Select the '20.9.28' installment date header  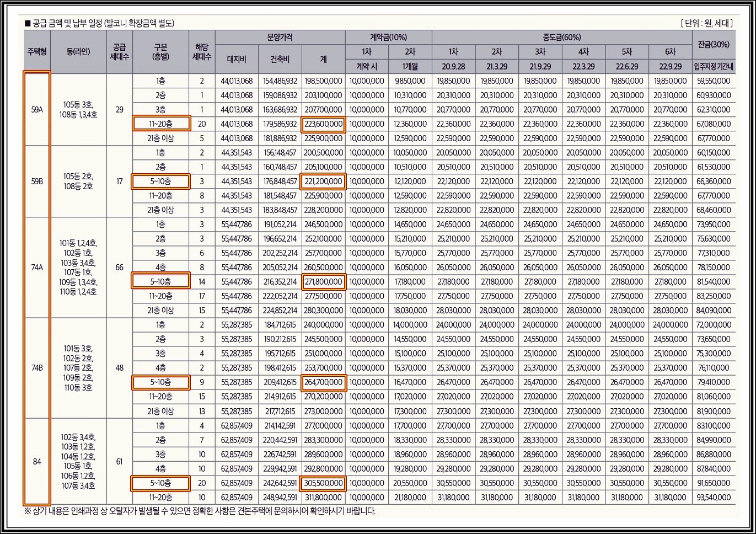click(454, 66)
